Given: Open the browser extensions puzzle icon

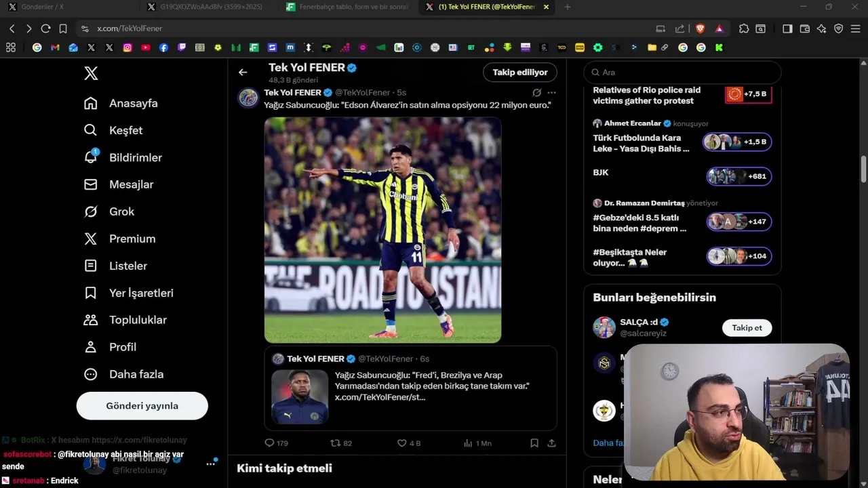Looking at the screenshot, I should [x=744, y=28].
